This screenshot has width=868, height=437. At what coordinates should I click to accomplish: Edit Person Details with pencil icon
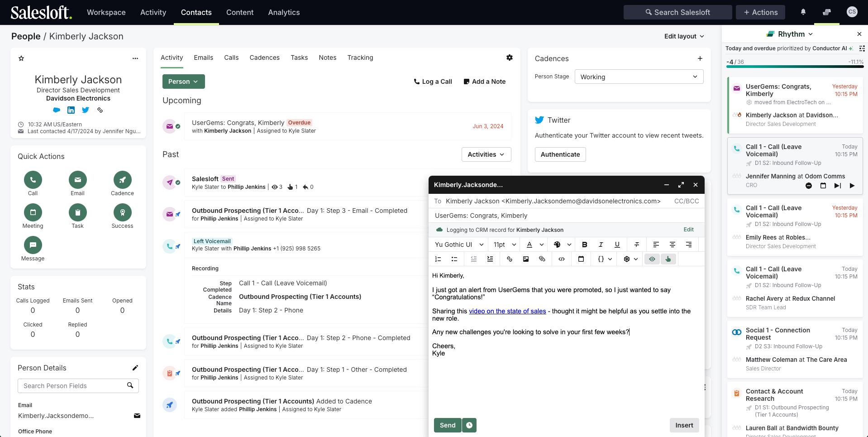(x=135, y=368)
